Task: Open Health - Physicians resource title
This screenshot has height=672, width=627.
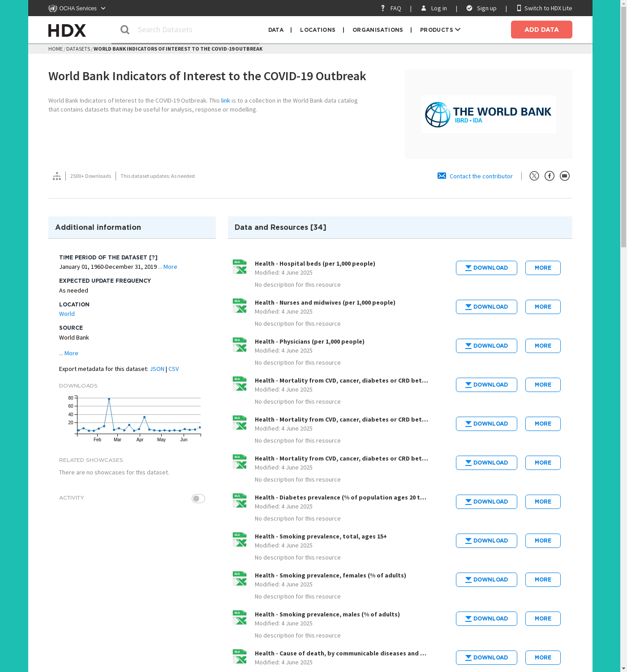Action: 309,341
